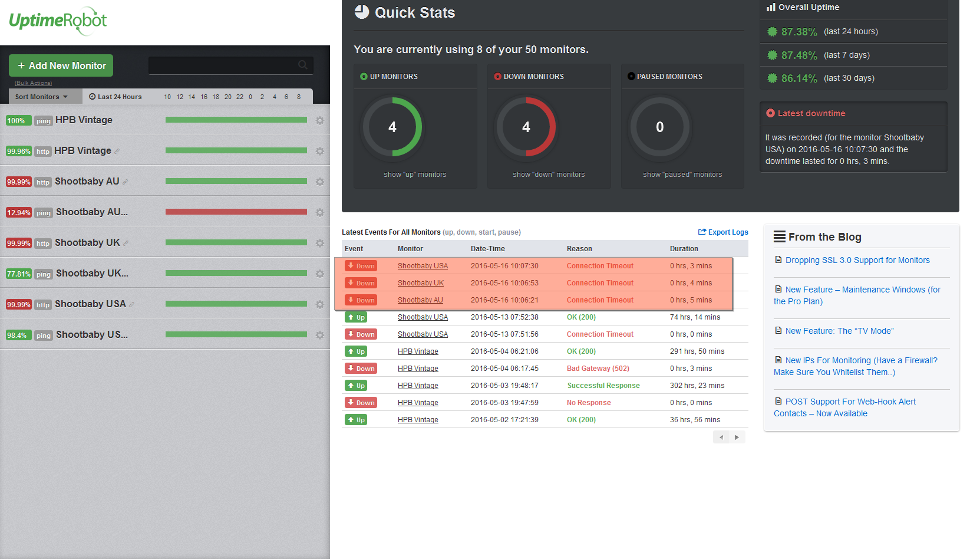Open blog post Dropping SSL 3.0 Support
This screenshot has height=559, width=980.
tap(857, 260)
